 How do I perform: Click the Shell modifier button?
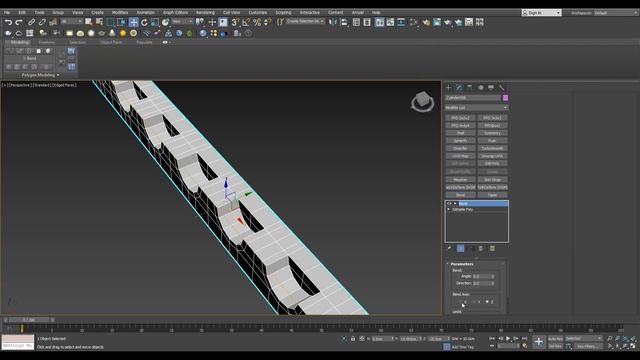460,133
